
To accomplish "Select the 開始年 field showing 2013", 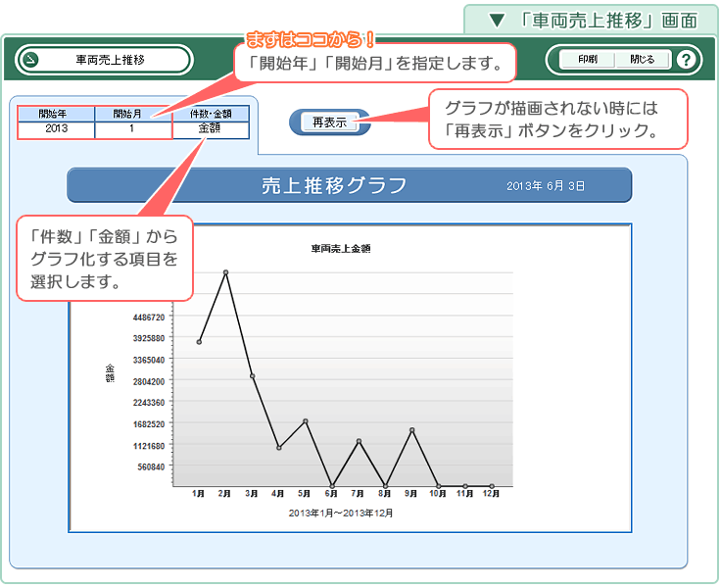I will pyautogui.click(x=56, y=129).
